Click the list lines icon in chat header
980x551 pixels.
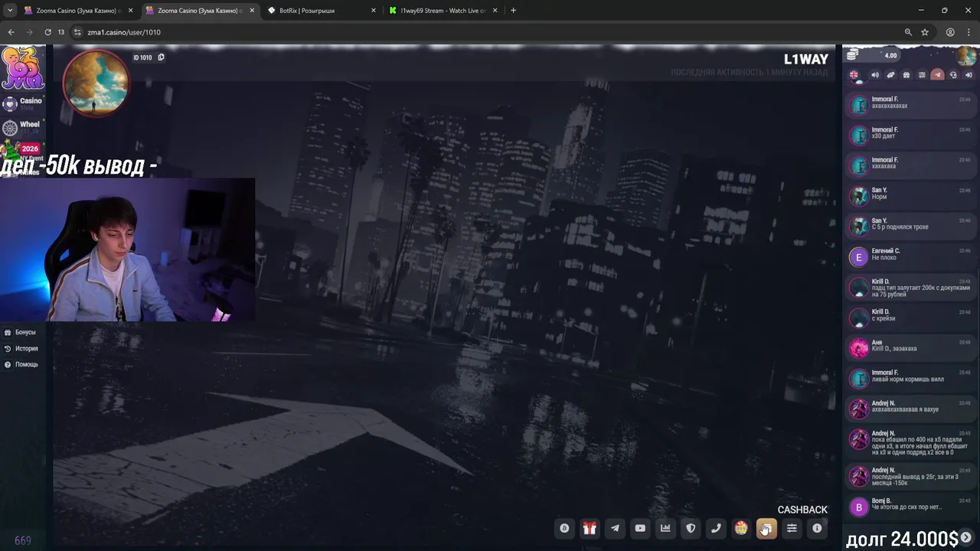[x=922, y=75]
